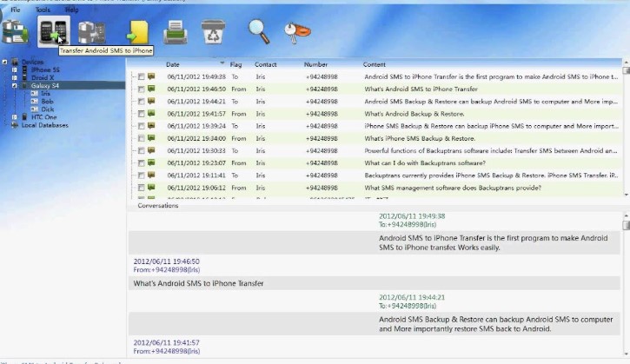The width and height of the screenshot is (630, 364).
Task: Check the box for the 19:39:24 message
Action: point(141,126)
